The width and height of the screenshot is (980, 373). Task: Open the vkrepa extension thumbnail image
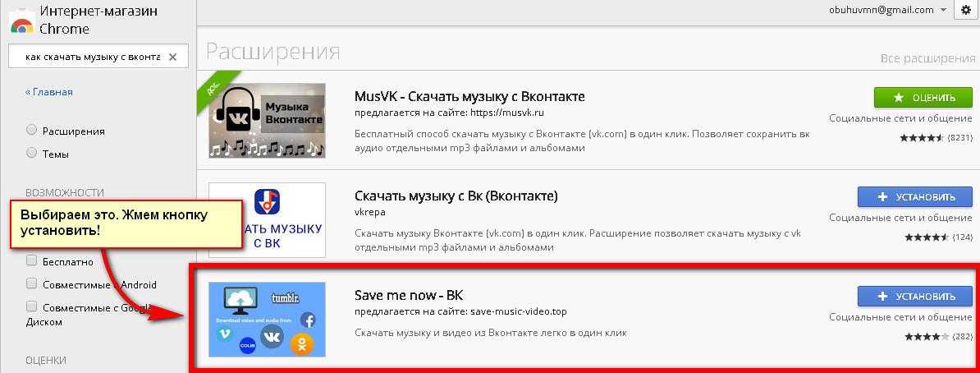tap(267, 220)
